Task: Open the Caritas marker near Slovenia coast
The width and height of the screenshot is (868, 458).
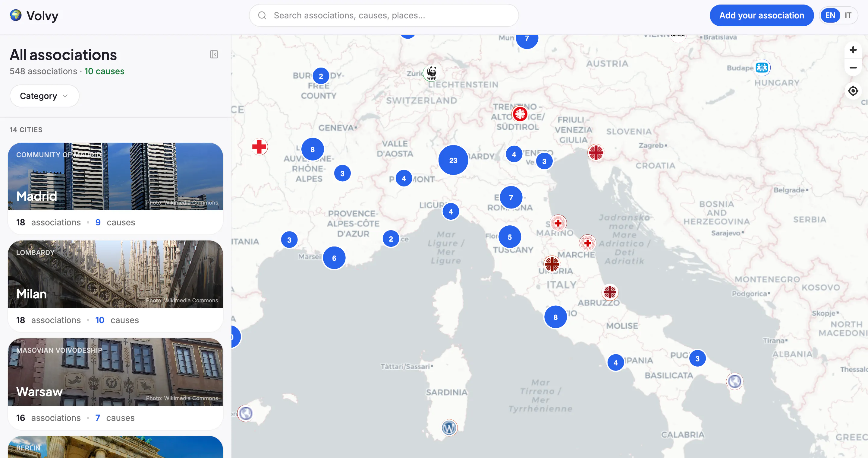Action: pyautogui.click(x=596, y=152)
